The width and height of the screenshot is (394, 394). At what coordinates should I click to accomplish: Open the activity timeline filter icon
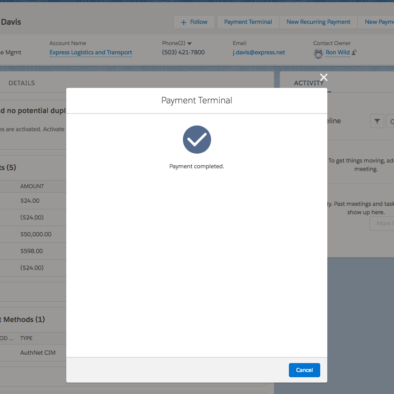(x=377, y=121)
